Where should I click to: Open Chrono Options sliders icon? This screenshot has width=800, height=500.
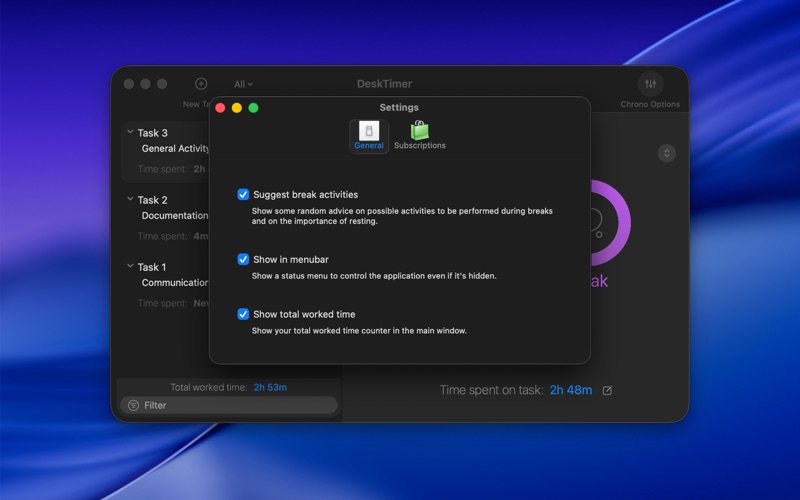tap(651, 84)
